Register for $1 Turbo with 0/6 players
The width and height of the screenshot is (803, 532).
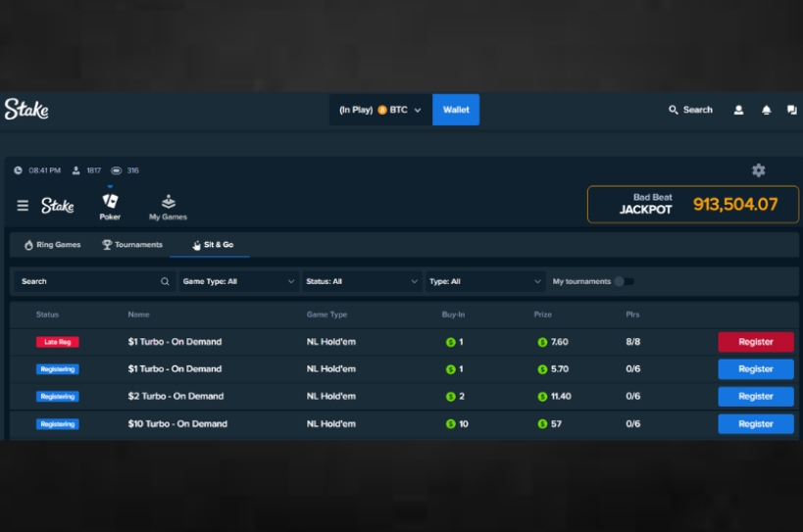tap(756, 368)
